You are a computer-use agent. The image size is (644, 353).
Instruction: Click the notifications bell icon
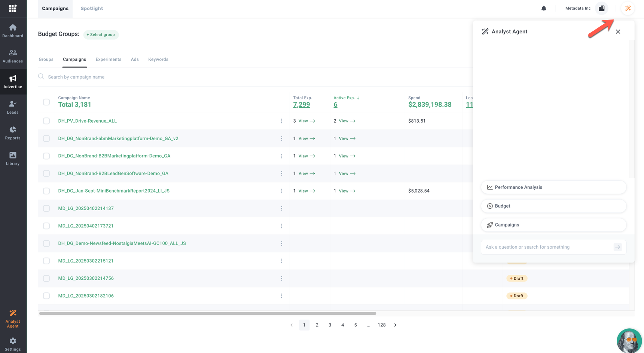tap(544, 8)
